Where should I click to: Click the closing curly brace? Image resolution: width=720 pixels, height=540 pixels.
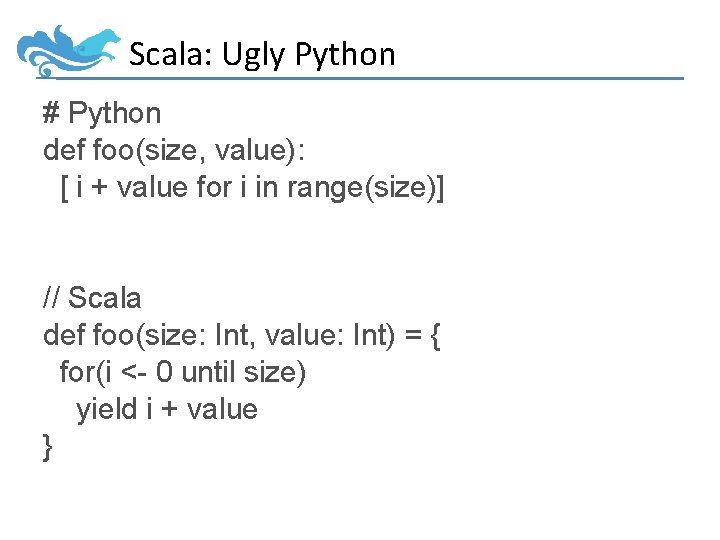click(x=49, y=446)
